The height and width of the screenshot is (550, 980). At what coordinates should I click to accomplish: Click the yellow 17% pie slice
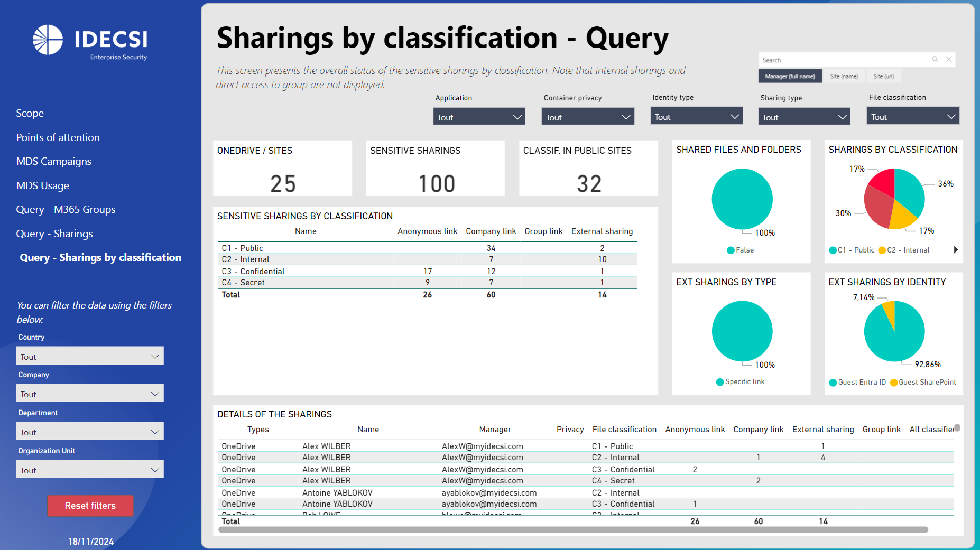(x=901, y=217)
